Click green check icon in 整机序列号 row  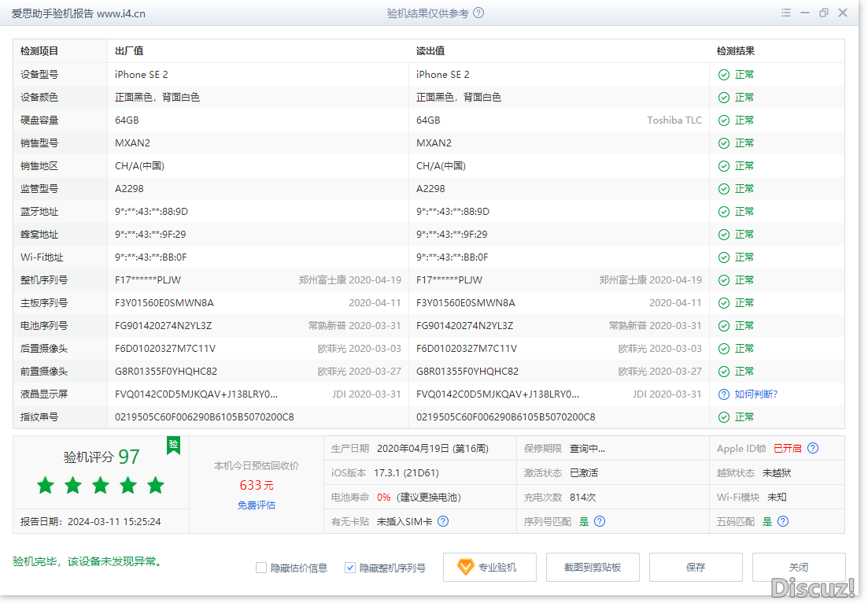(723, 280)
